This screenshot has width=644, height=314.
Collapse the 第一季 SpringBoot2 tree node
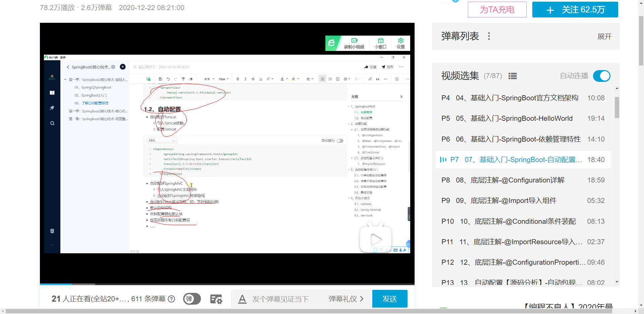pyautogui.click(x=65, y=80)
